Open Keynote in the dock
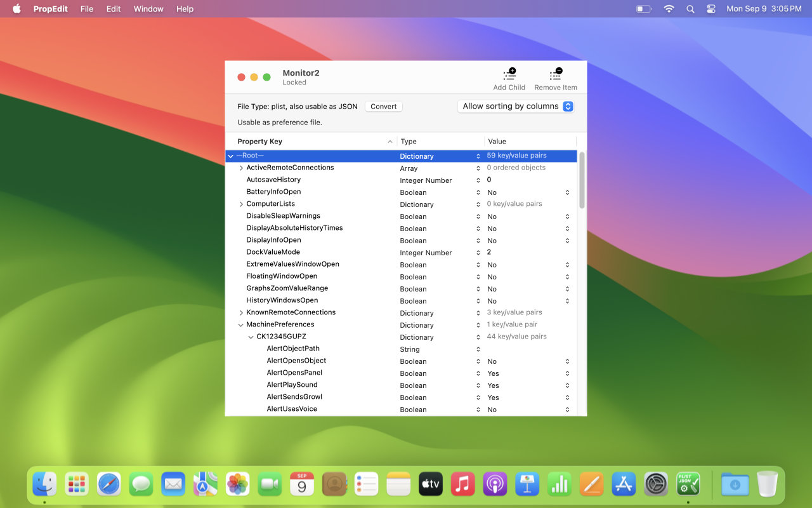This screenshot has width=812, height=508. click(528, 485)
